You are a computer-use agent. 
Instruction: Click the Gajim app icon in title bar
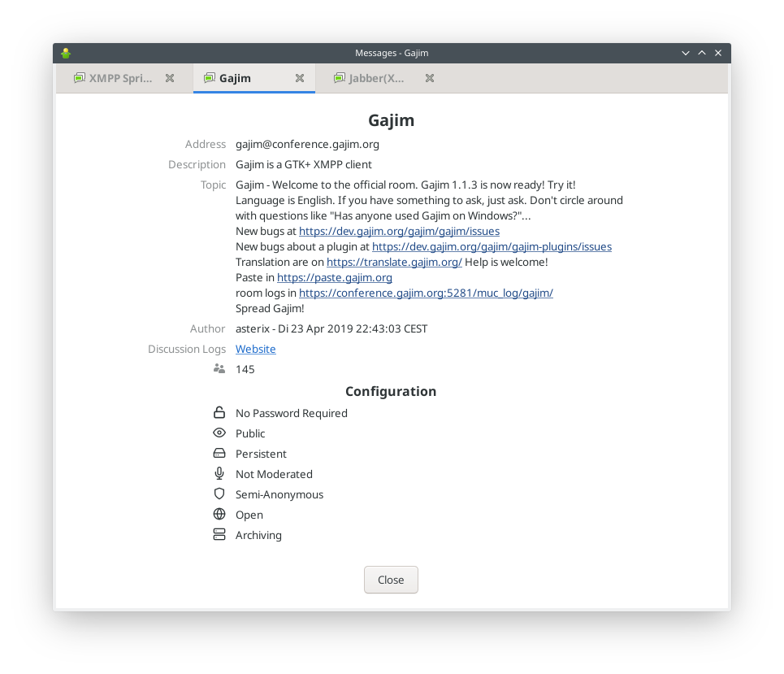coord(66,53)
